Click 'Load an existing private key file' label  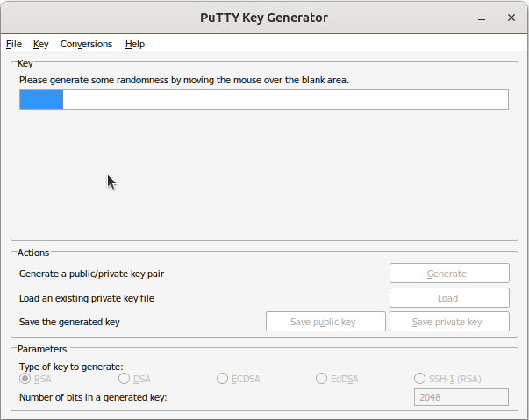tap(87, 298)
